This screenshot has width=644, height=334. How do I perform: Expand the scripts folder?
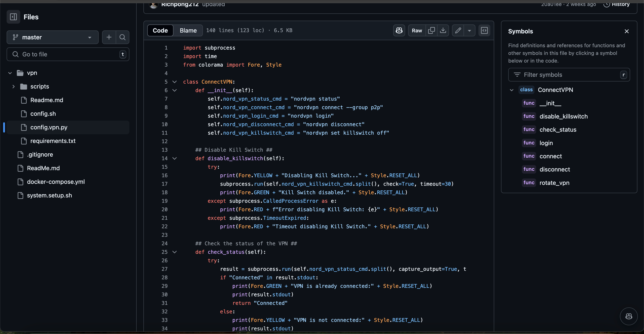[13, 86]
